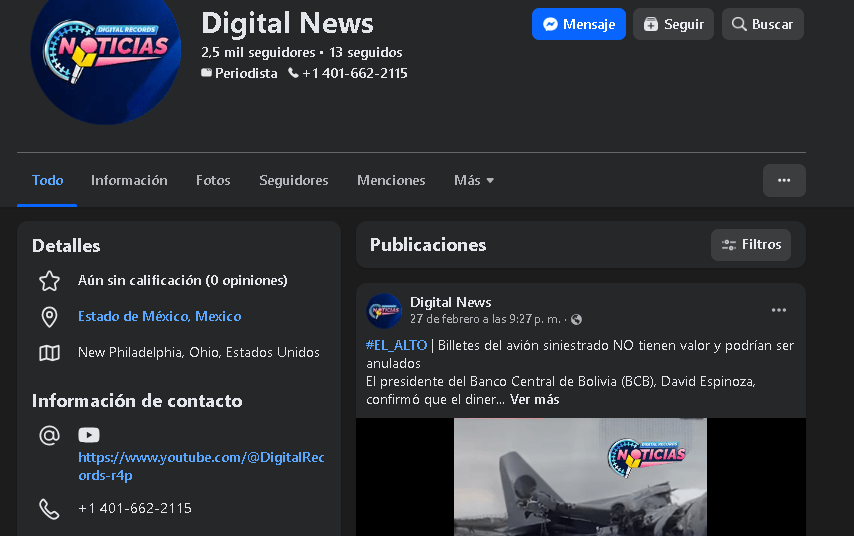Click the Estado de México location link
Viewport: 854px width, 536px height.
tap(160, 316)
